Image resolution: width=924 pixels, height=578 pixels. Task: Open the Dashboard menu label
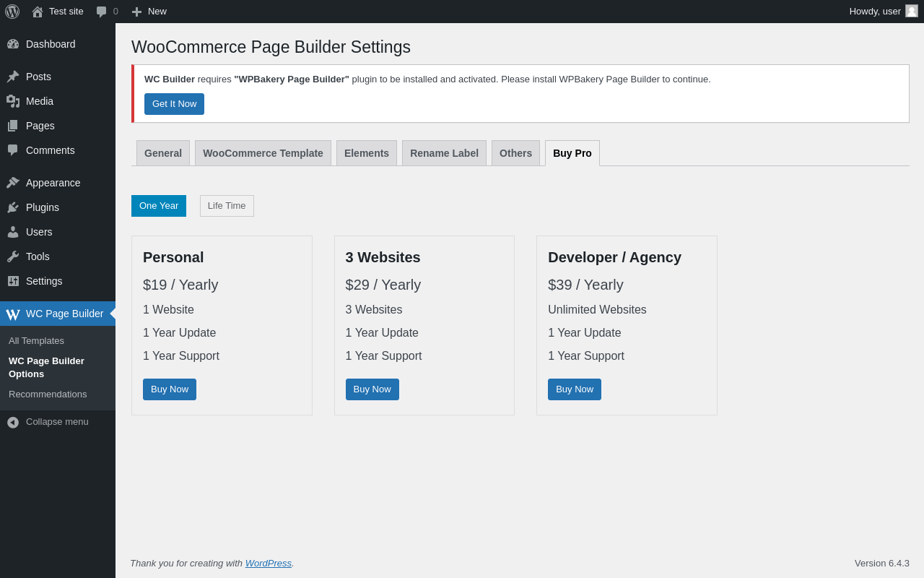tap(51, 44)
